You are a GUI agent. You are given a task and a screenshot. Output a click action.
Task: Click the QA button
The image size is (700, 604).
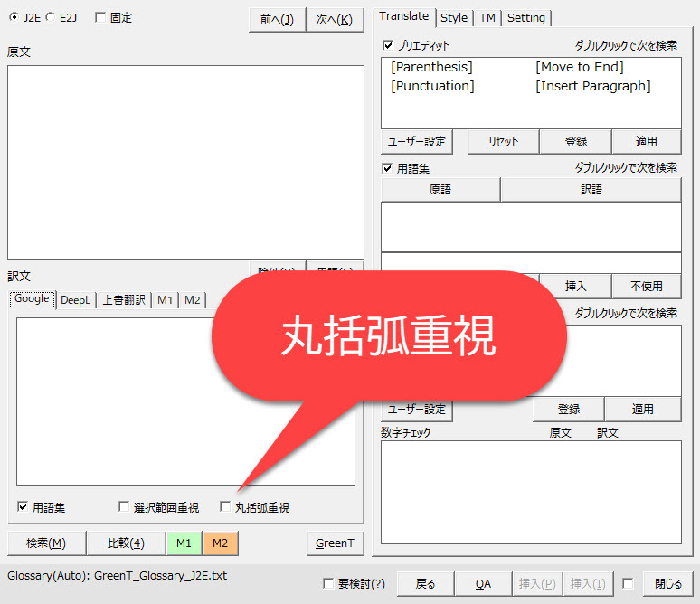(483, 584)
